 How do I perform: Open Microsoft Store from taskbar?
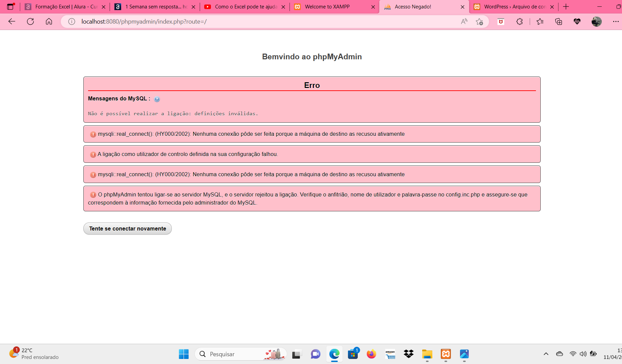point(353,354)
